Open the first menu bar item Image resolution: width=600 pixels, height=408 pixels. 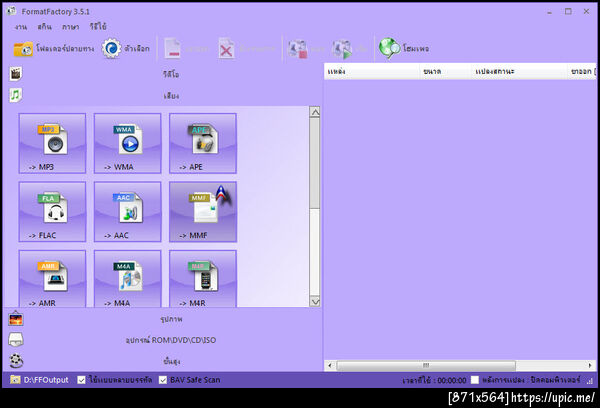21,27
